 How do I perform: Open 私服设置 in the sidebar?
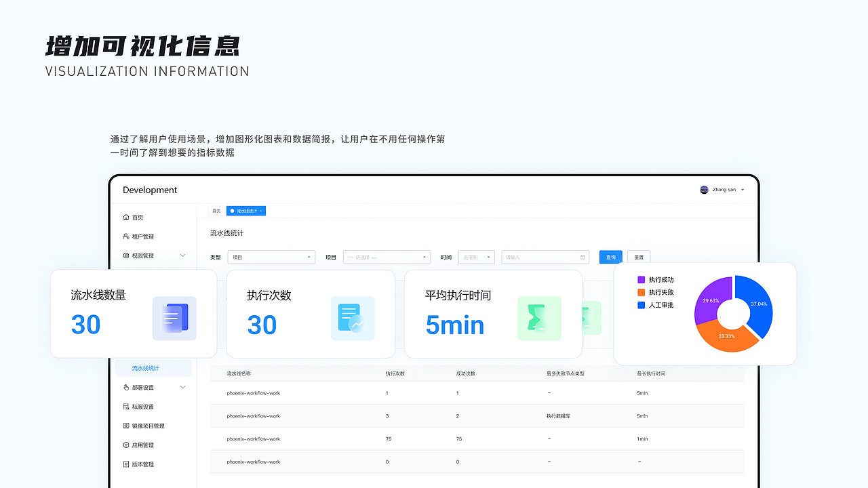[143, 407]
